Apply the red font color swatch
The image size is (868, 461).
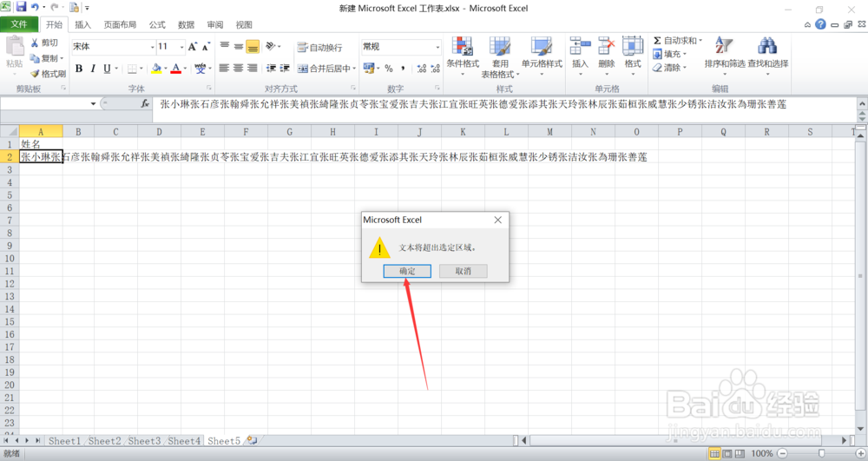pyautogui.click(x=176, y=68)
